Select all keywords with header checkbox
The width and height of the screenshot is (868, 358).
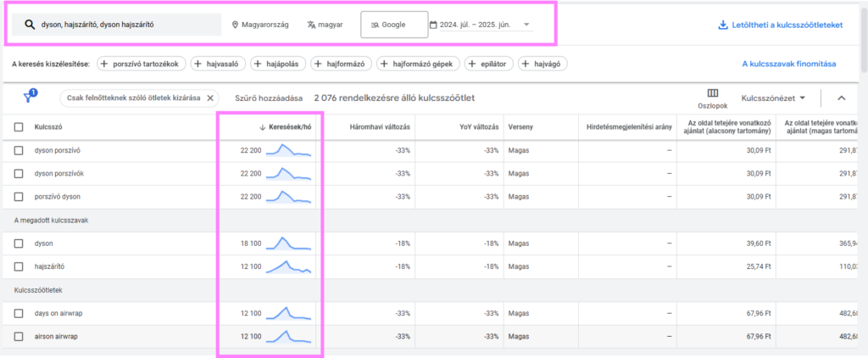[19, 127]
